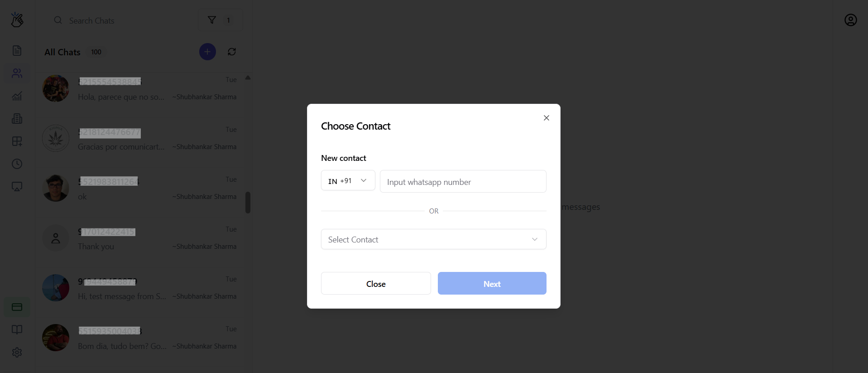Refresh the chat list

pyautogui.click(x=231, y=52)
